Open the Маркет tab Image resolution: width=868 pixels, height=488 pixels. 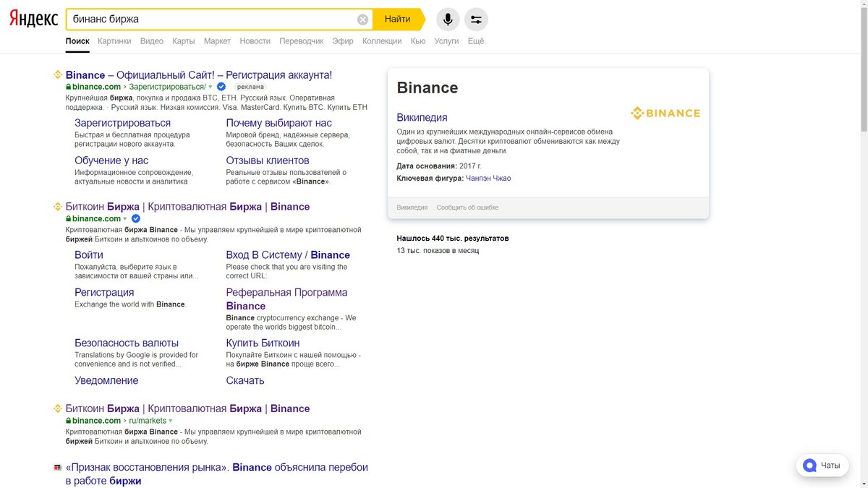pyautogui.click(x=217, y=41)
